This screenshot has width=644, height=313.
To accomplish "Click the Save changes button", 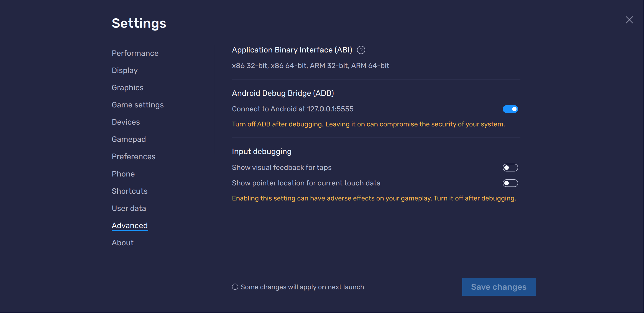I will pos(499,287).
